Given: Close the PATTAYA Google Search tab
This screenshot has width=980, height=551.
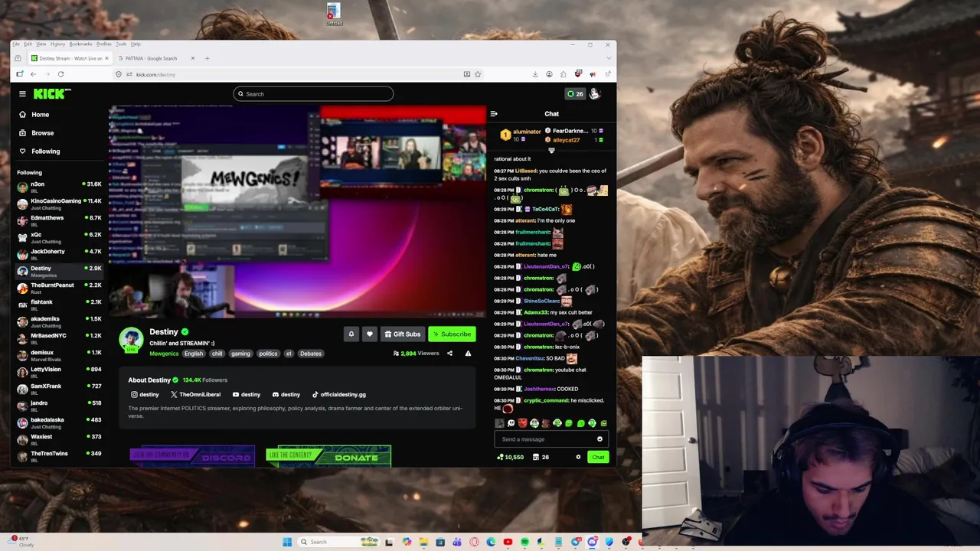Looking at the screenshot, I should 193,58.
